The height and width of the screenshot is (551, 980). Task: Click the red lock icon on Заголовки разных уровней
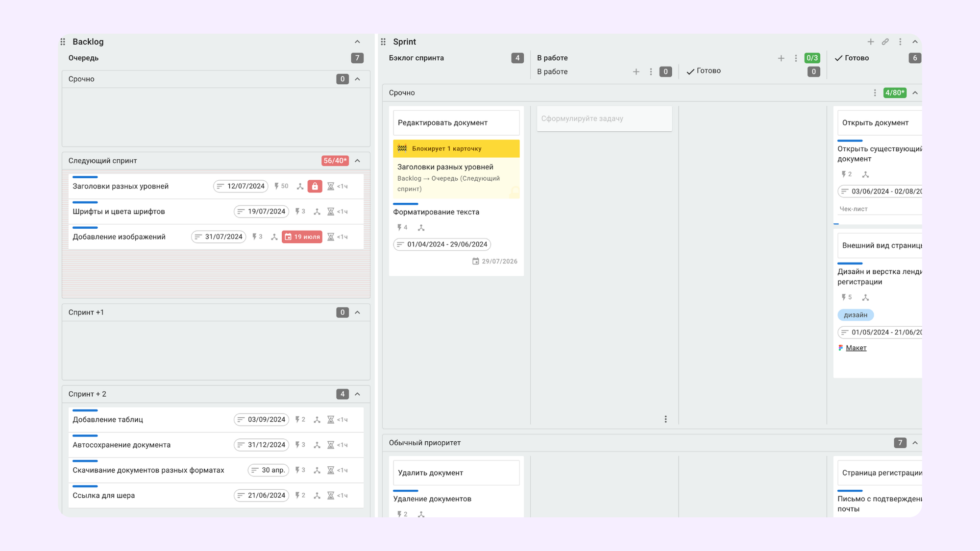pyautogui.click(x=315, y=186)
